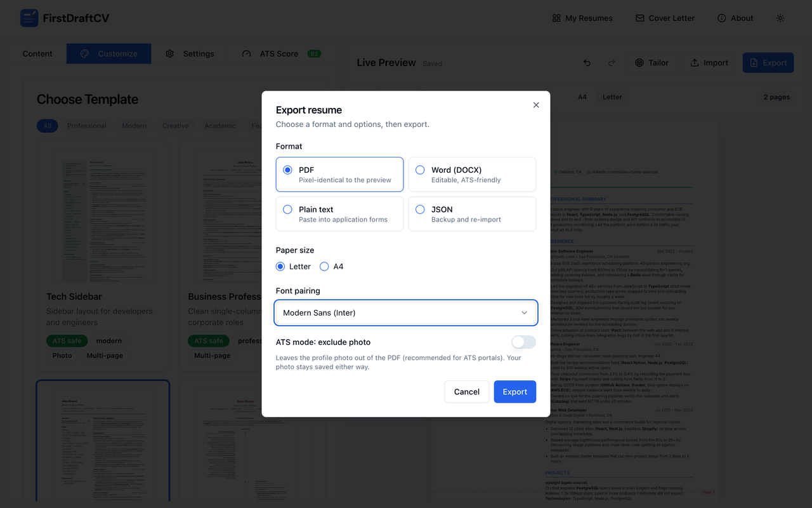Click the Saved status text

[432, 63]
